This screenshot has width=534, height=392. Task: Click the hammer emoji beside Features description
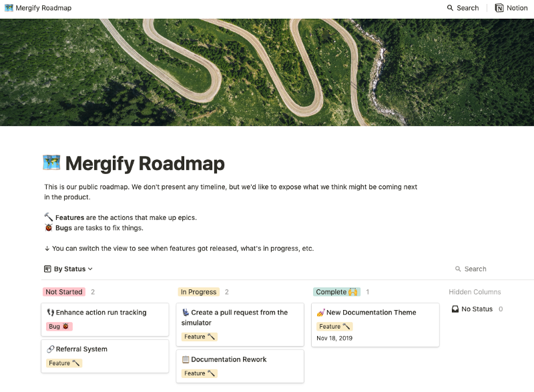click(48, 217)
